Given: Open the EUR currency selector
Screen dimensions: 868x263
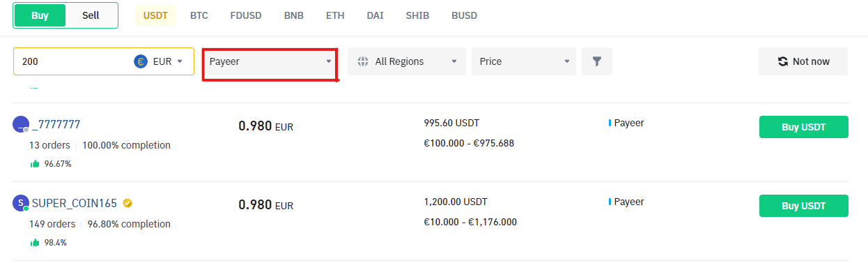Looking at the screenshot, I should tap(158, 61).
